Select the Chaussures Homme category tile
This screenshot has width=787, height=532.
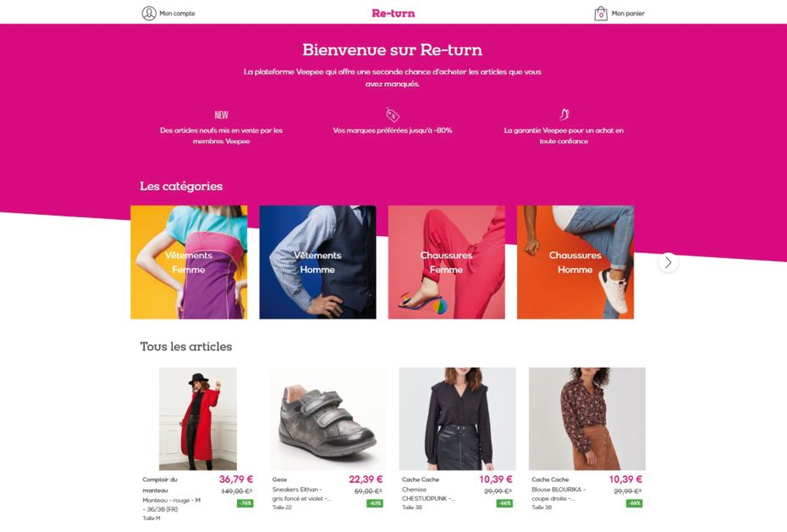[575, 262]
